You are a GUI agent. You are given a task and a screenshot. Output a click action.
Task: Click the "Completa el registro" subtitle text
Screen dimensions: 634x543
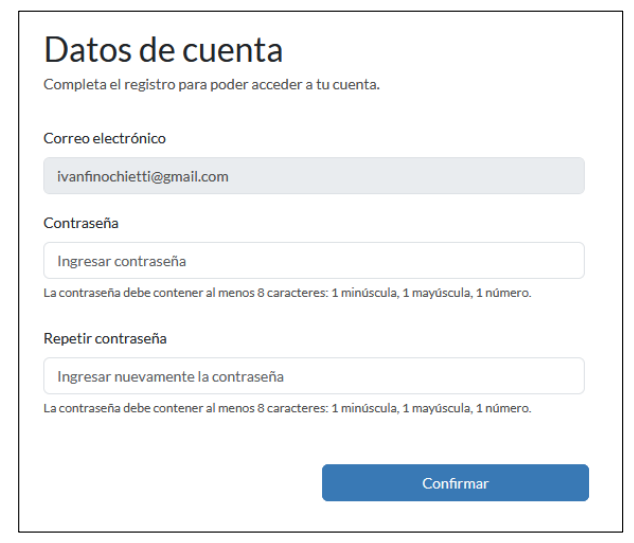[x=211, y=84]
